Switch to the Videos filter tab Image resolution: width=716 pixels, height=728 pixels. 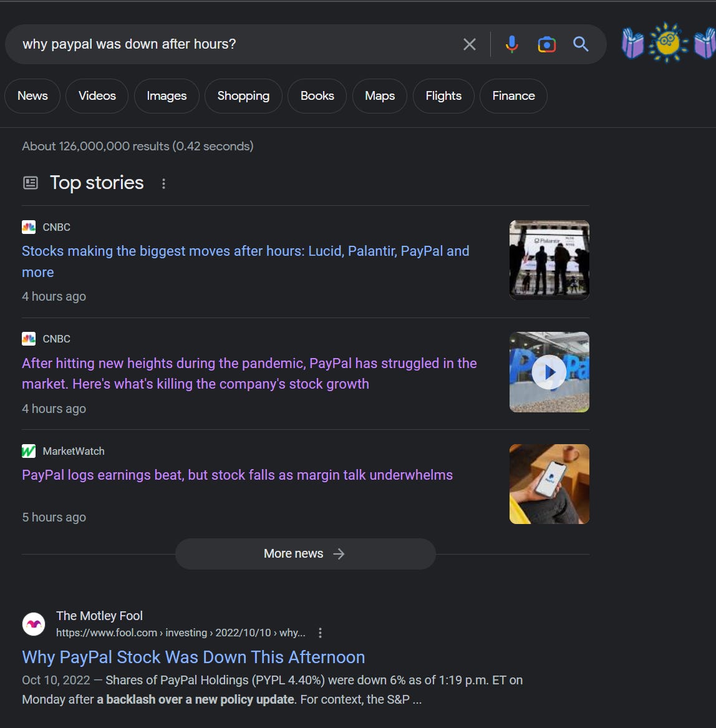pyautogui.click(x=97, y=95)
